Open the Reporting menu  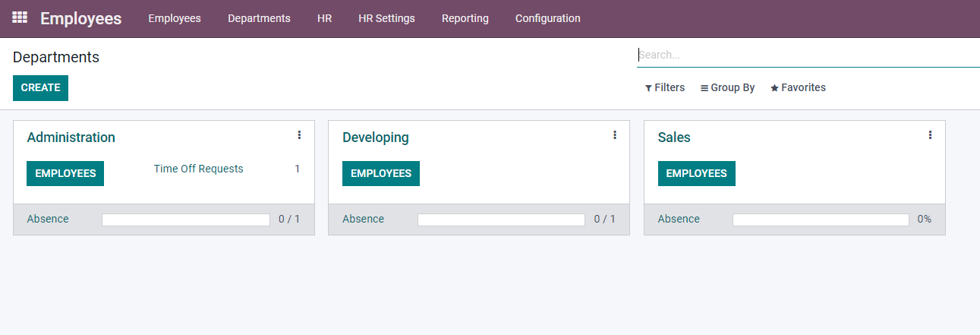coord(465,18)
